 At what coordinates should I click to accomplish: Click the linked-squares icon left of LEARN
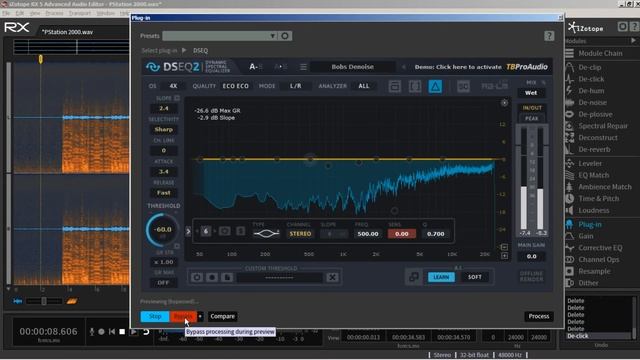pos(413,277)
